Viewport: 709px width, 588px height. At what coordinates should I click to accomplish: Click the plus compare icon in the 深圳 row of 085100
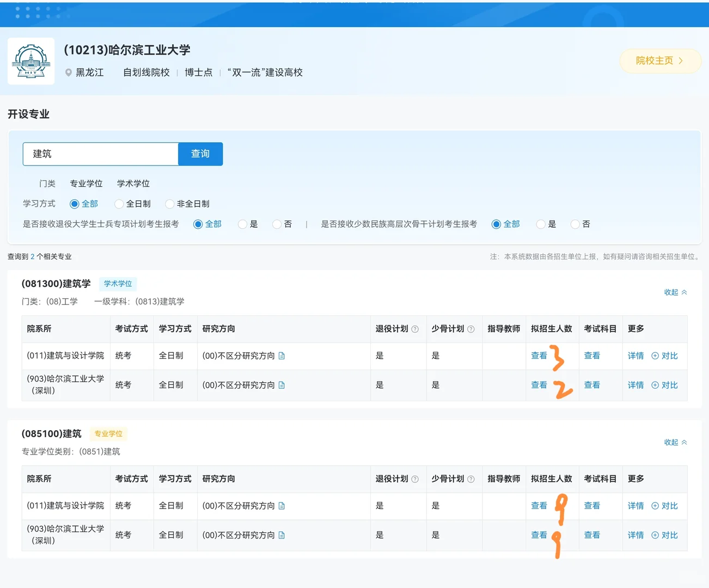[x=655, y=535]
